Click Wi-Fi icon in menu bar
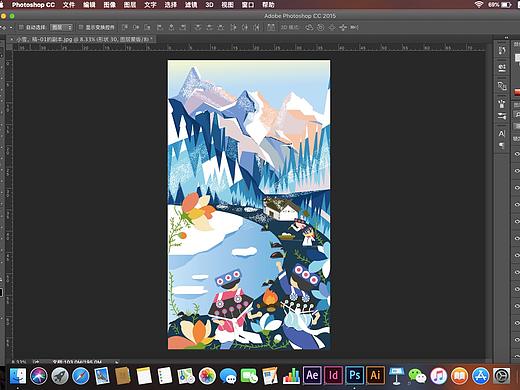This screenshot has width=520, height=390. (x=479, y=5)
